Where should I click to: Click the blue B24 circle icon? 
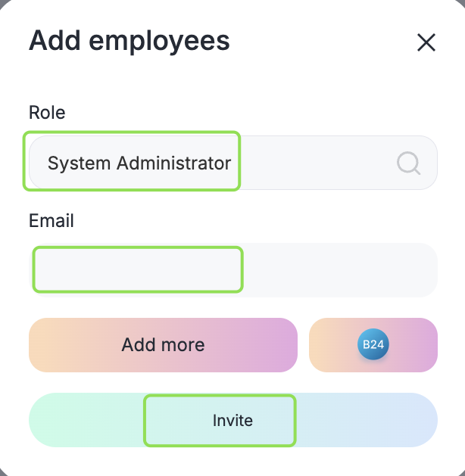point(373,345)
